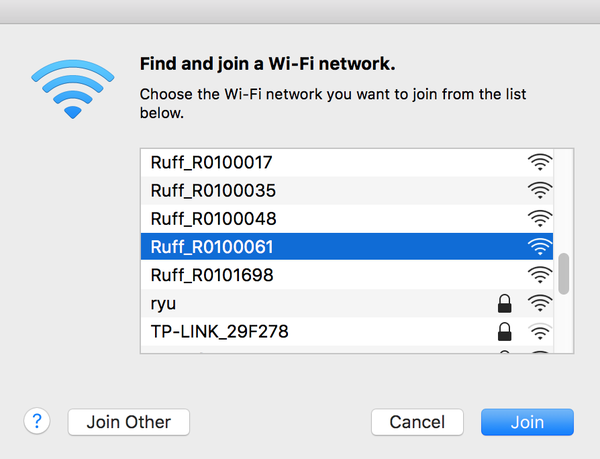Image resolution: width=600 pixels, height=459 pixels.
Task: Click signal icon for Ruff_R0100035
Action: (540, 190)
